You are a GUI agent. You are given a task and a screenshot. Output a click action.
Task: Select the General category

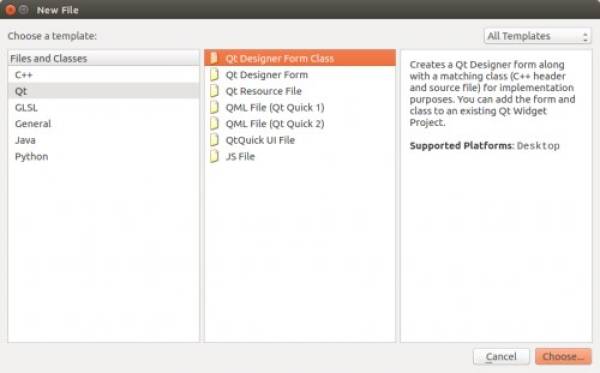click(103, 124)
